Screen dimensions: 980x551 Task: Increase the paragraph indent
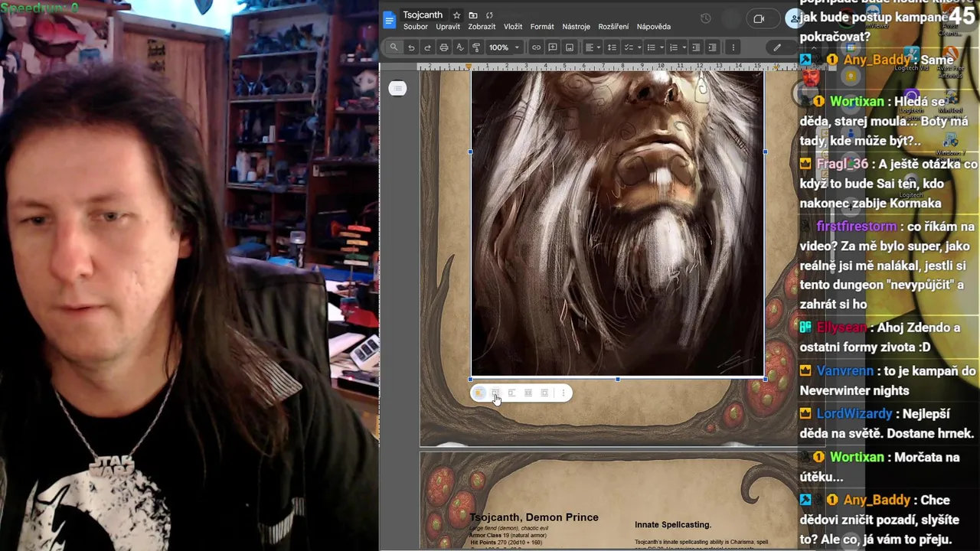712,47
